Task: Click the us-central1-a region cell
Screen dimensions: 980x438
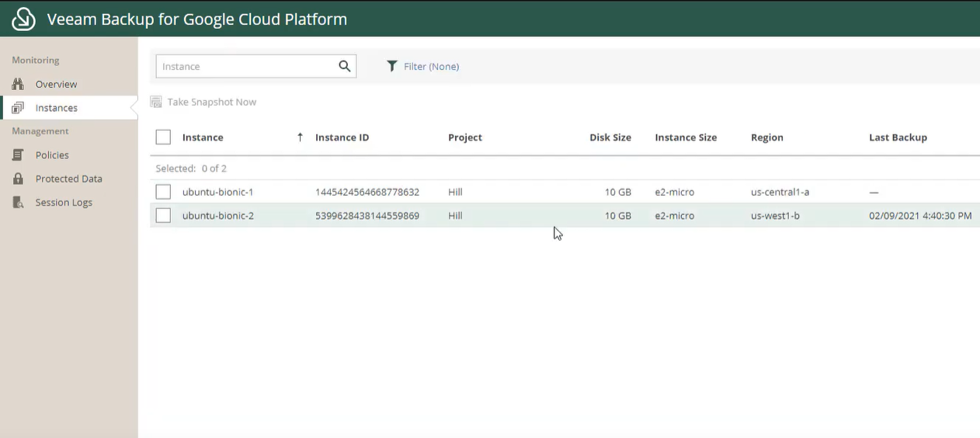Action: (780, 192)
